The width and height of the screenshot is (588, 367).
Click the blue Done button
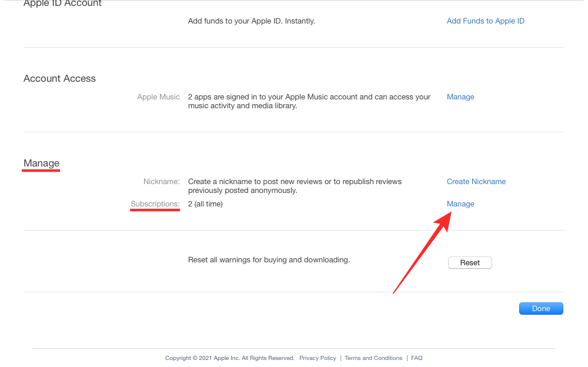(x=540, y=309)
